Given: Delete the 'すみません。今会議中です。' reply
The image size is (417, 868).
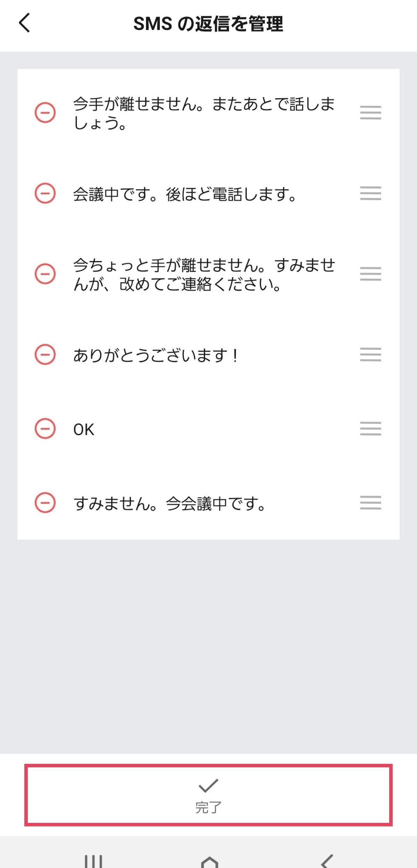Looking at the screenshot, I should [45, 502].
